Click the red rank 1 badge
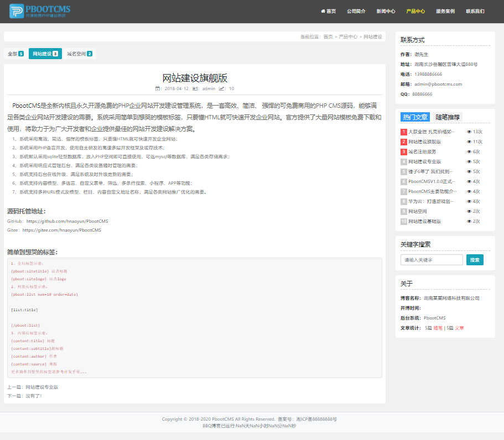The image size is (504, 440). 404,132
